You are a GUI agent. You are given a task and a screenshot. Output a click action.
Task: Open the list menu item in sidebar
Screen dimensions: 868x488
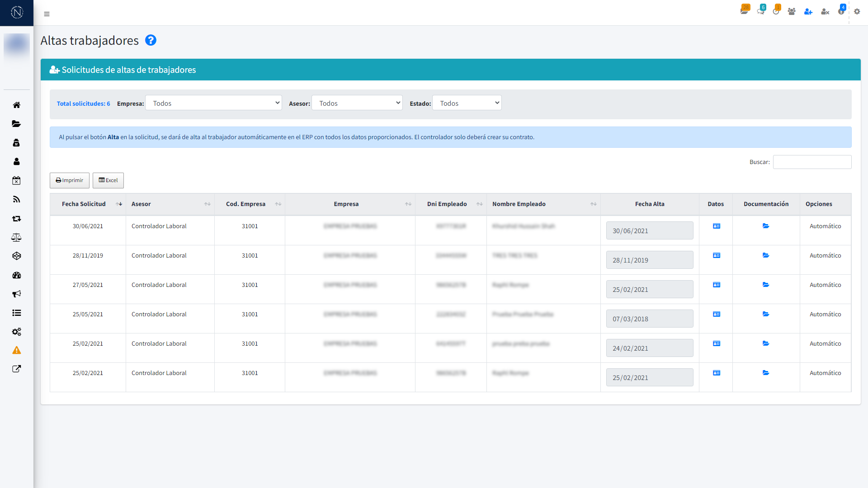(17, 313)
